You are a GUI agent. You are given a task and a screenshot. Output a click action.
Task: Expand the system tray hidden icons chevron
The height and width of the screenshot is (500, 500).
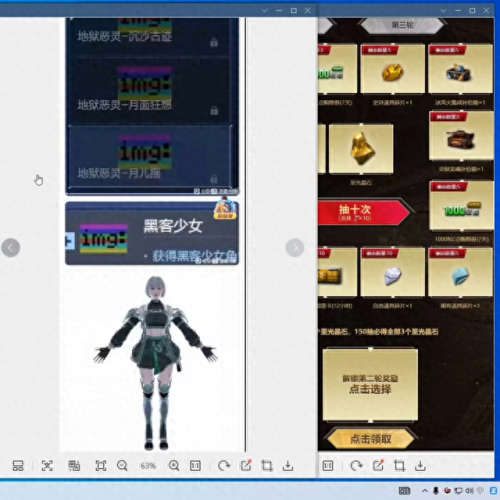click(425, 491)
